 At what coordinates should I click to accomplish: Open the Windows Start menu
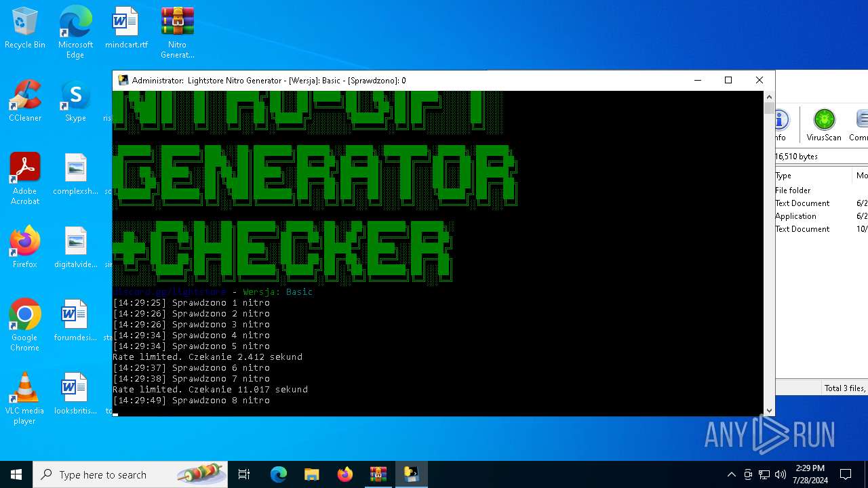coord(16,474)
